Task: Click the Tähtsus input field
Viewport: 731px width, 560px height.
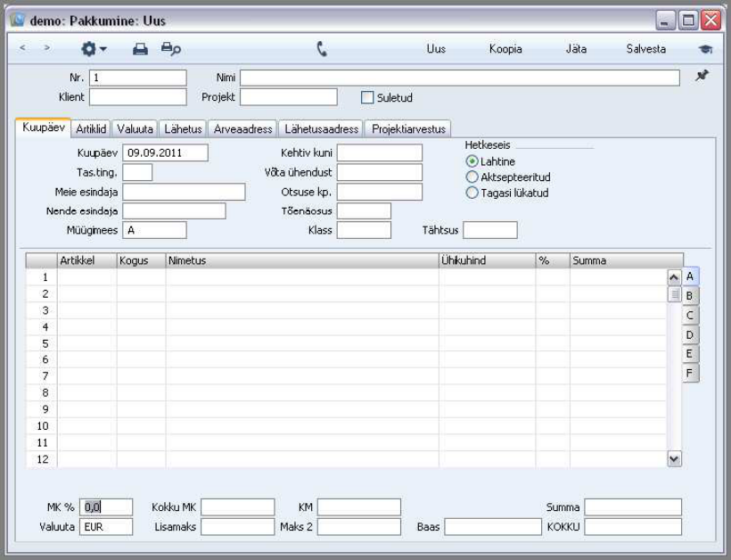Action: coord(490,230)
